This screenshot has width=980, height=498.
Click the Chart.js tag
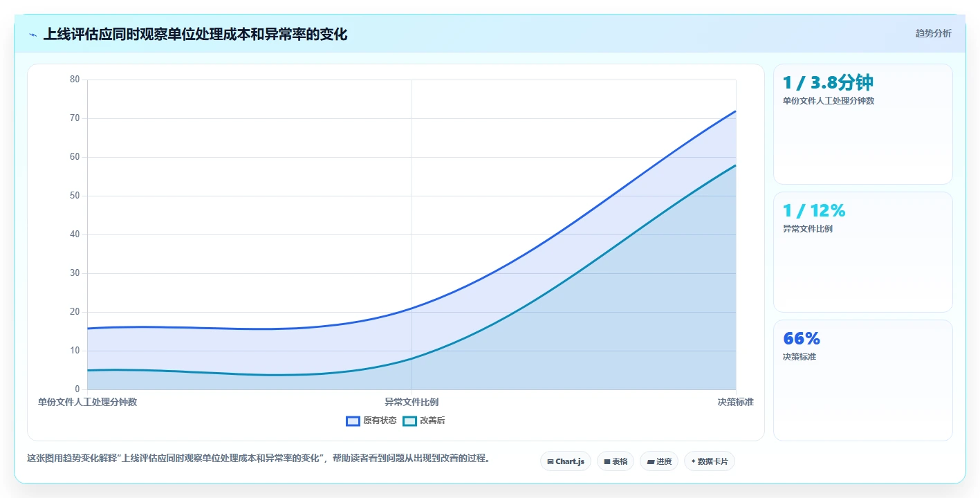(566, 461)
